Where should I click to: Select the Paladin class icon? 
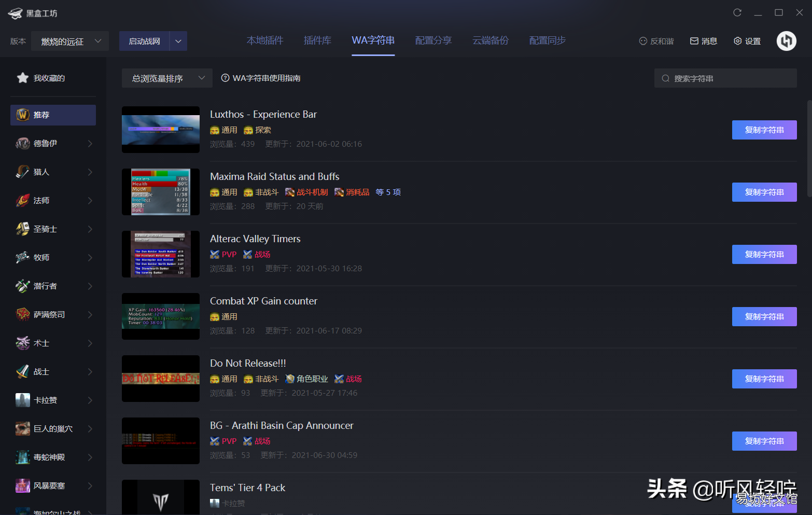pos(23,229)
